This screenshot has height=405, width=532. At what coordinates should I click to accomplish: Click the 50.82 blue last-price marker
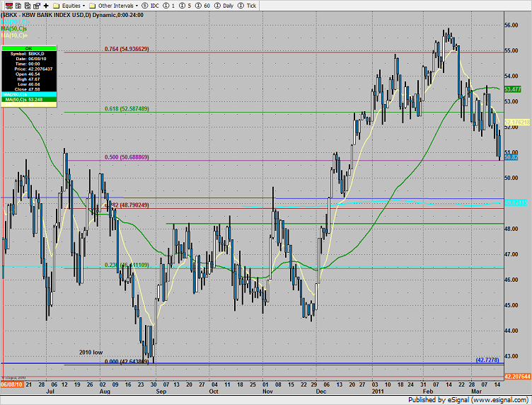click(x=511, y=157)
